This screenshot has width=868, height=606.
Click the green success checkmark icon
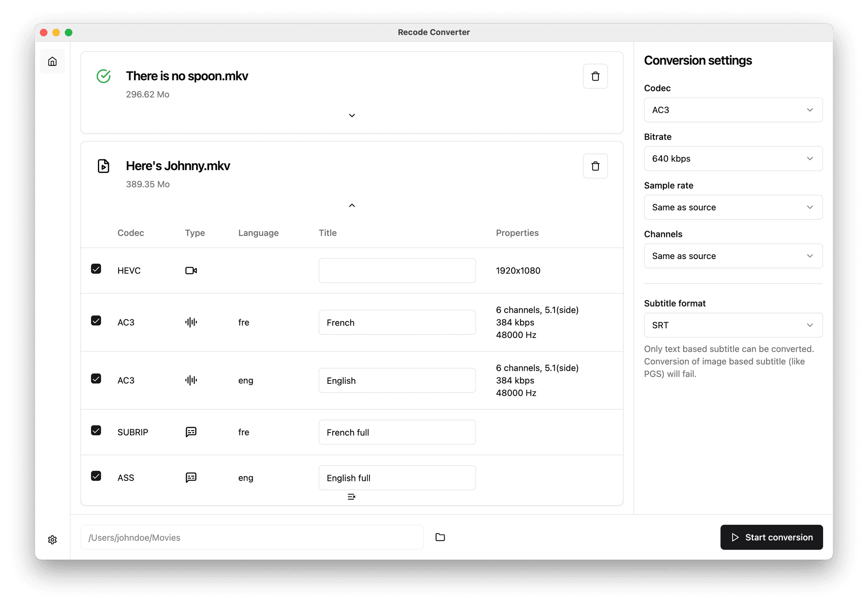[103, 76]
